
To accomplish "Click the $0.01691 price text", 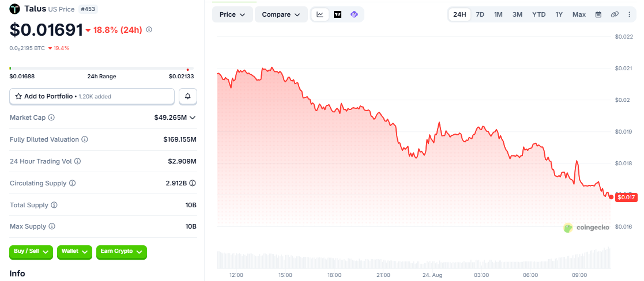I will tap(46, 29).
